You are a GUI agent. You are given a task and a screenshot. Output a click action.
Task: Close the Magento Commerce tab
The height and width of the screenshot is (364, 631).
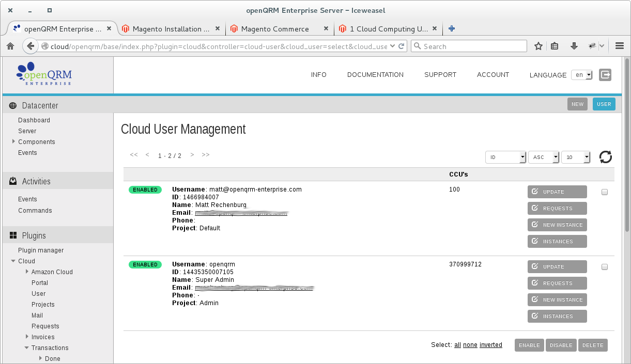click(x=326, y=29)
